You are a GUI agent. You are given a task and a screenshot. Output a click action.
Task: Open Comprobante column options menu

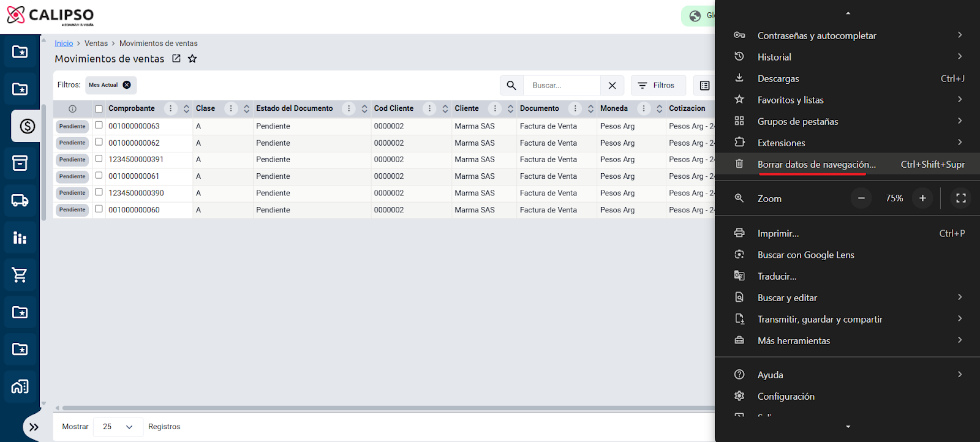pos(171,108)
